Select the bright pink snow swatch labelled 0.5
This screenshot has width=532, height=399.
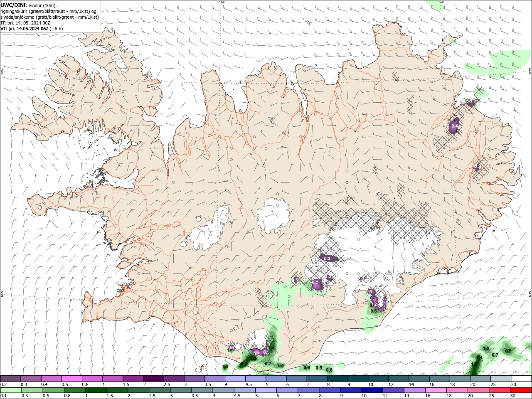tap(71, 379)
